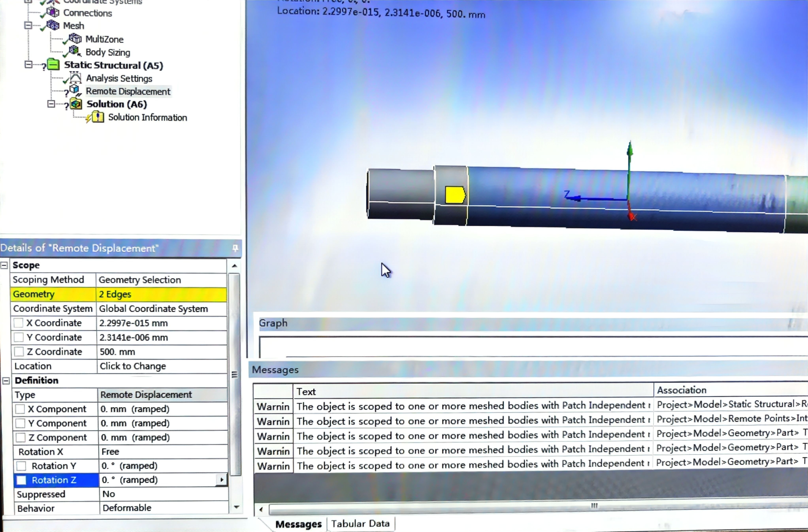Select the Mesh node icon
This screenshot has height=532, width=808.
click(x=53, y=25)
